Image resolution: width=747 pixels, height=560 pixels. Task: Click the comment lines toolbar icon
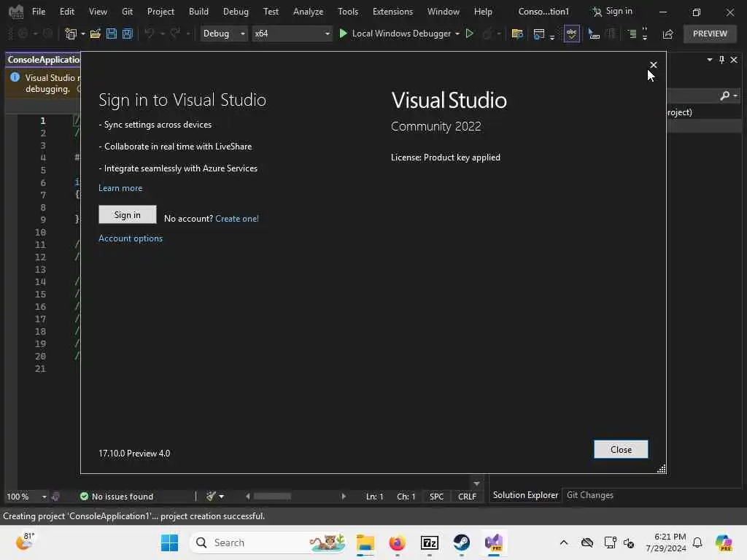click(x=632, y=34)
